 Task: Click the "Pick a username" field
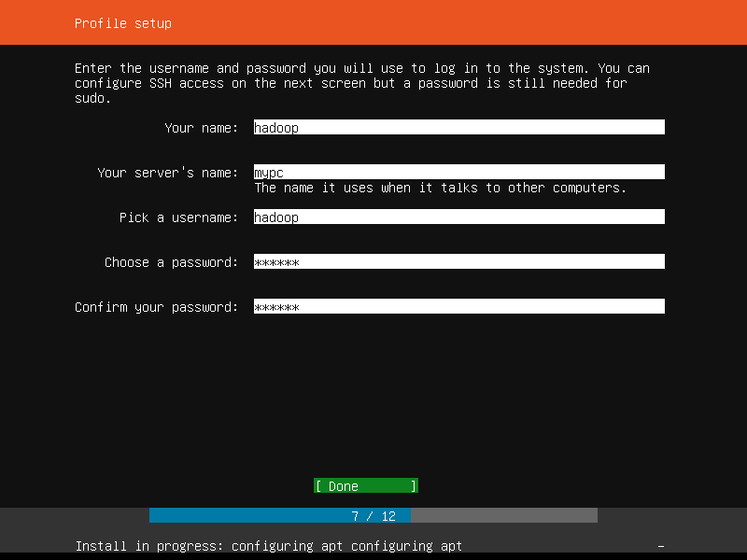459,217
